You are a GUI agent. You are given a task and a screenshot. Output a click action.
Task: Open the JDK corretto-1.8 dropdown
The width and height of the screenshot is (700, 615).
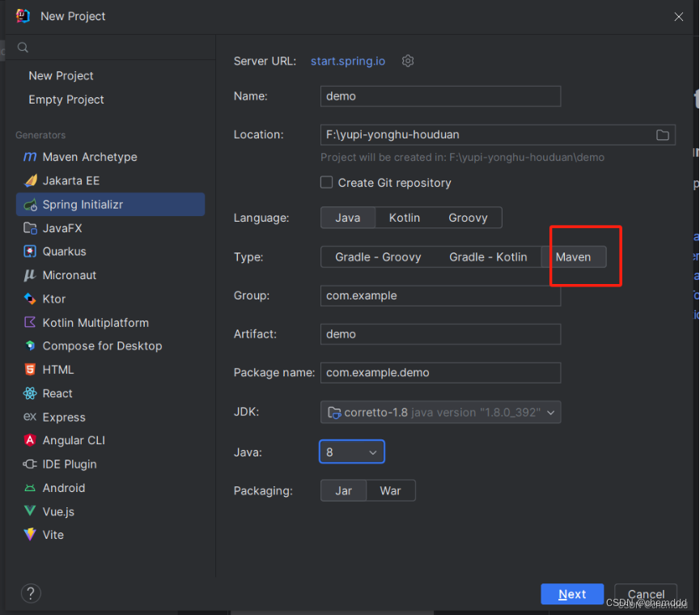coord(440,412)
